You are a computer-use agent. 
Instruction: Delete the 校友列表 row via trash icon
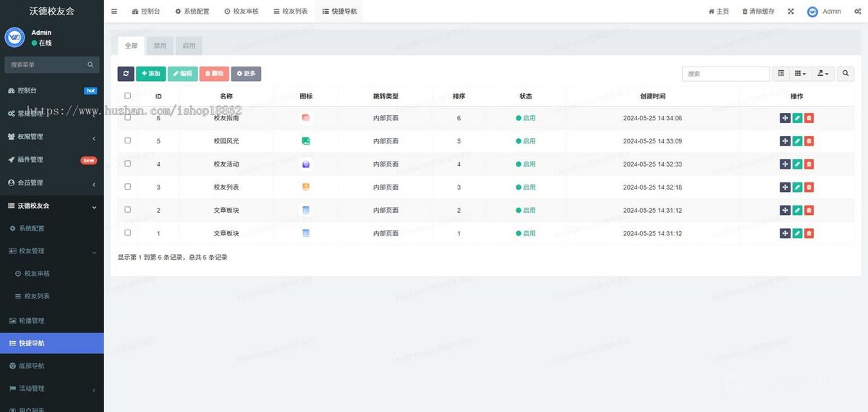pyautogui.click(x=809, y=188)
